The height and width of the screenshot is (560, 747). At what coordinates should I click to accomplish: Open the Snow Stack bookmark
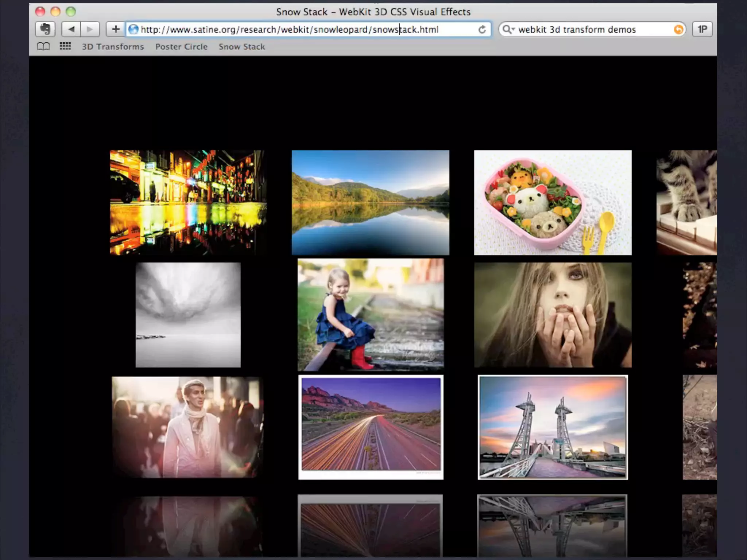pyautogui.click(x=242, y=47)
